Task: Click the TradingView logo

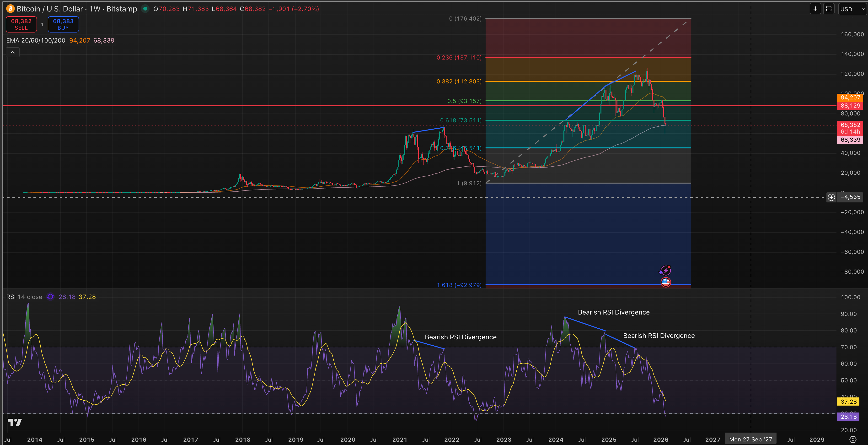Action: point(15,422)
